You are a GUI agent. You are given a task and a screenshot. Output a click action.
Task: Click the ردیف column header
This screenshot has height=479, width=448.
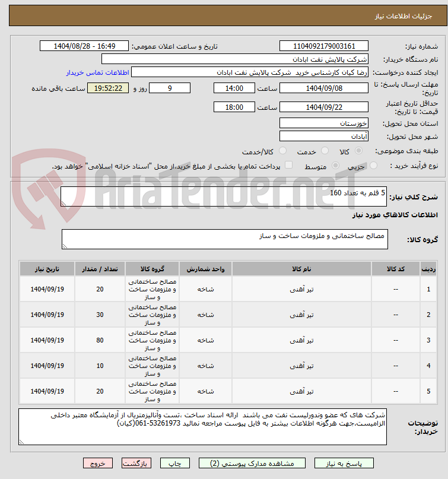point(428,269)
